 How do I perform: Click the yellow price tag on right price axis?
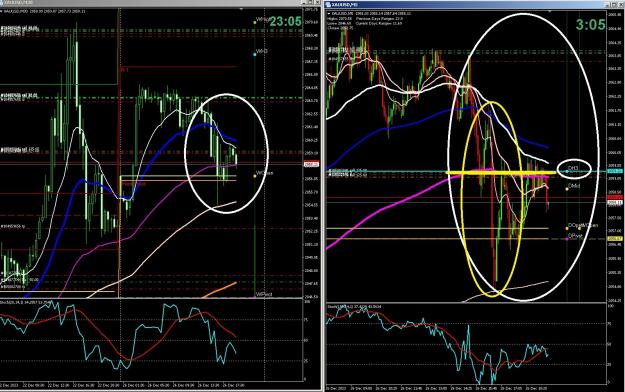(614, 238)
